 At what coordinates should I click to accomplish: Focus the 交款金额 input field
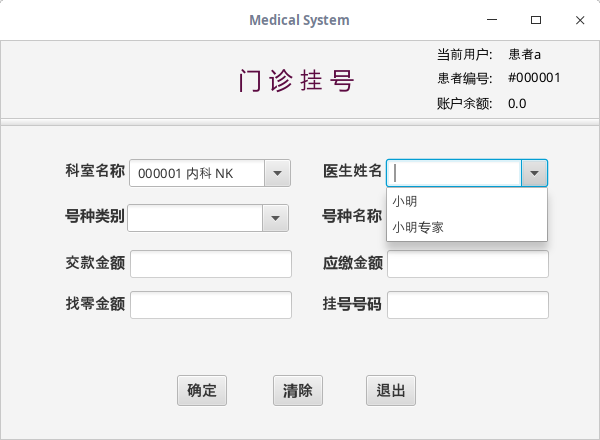click(x=211, y=264)
